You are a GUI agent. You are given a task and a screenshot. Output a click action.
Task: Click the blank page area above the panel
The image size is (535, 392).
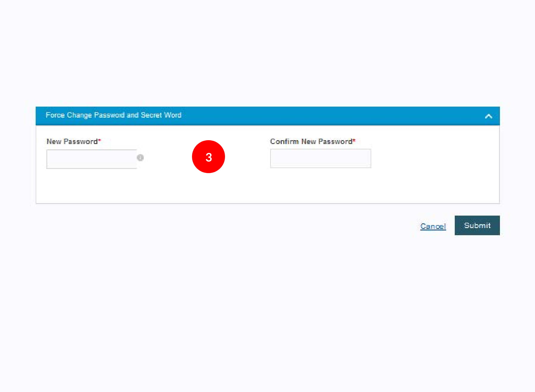click(x=267, y=53)
